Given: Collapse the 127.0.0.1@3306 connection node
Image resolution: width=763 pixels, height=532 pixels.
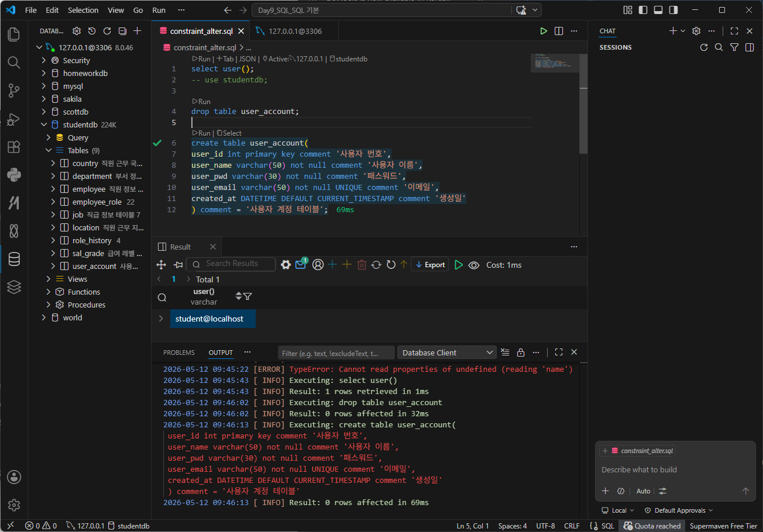Looking at the screenshot, I should (39, 47).
